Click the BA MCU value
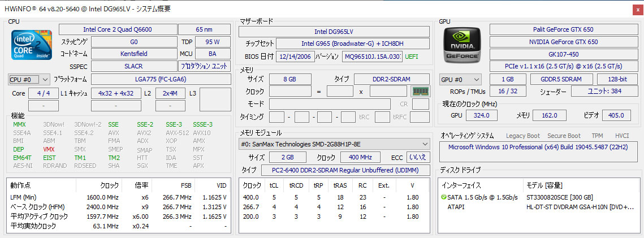 [x=213, y=54]
